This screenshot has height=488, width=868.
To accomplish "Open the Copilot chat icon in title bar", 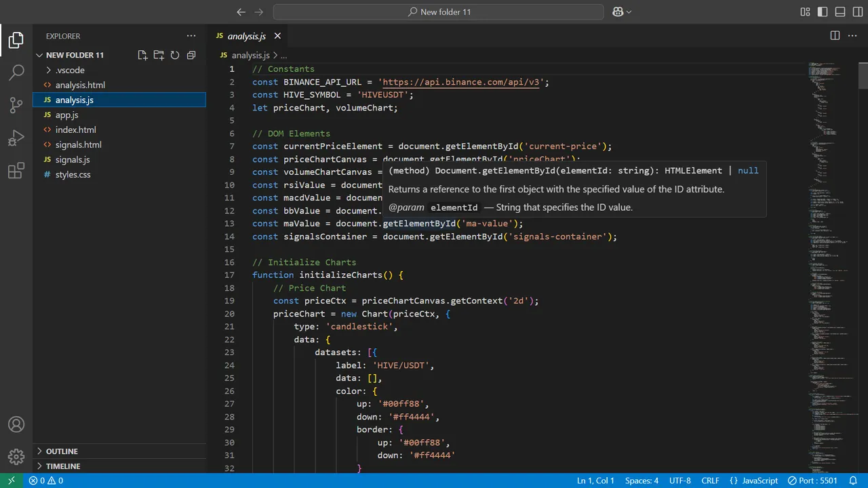I will pos(618,12).
